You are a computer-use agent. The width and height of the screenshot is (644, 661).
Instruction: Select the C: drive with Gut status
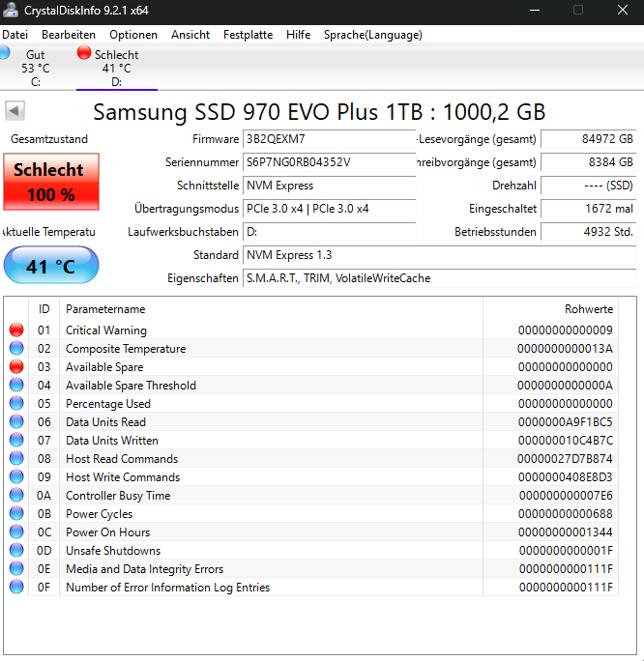[x=36, y=68]
